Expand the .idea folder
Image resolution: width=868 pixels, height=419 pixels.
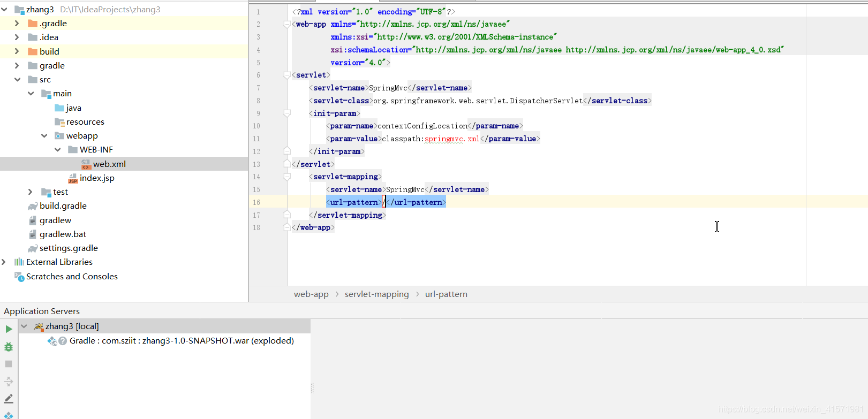click(x=17, y=37)
